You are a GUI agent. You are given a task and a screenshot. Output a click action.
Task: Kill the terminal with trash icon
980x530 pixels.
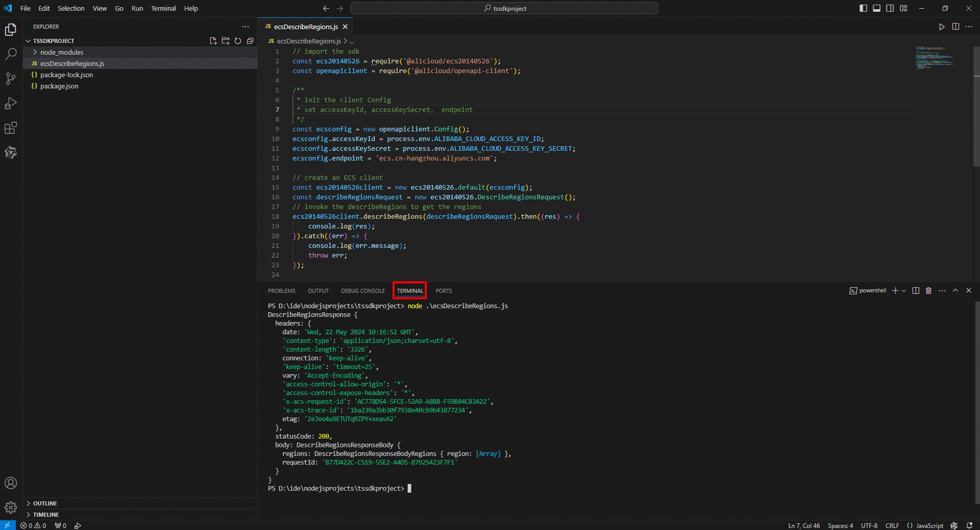(x=929, y=290)
